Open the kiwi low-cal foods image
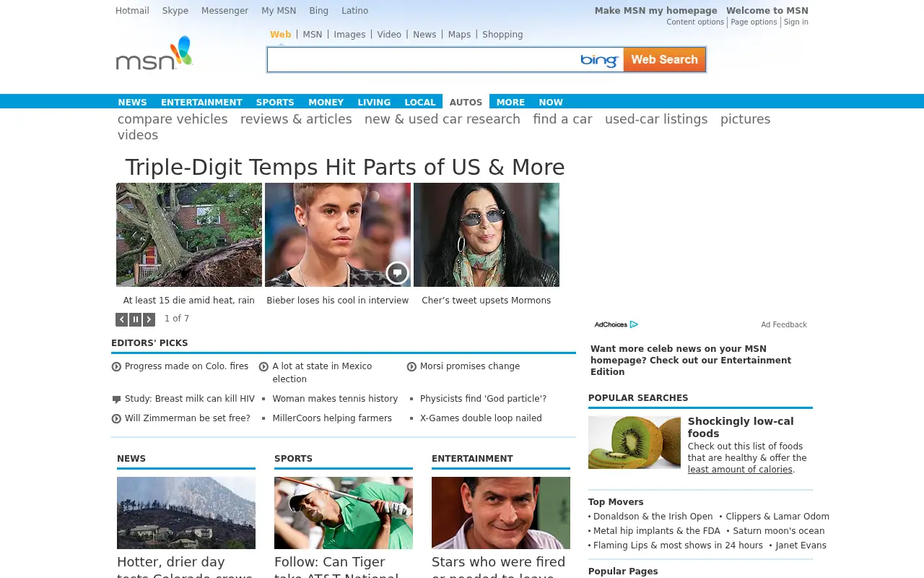 [x=635, y=443]
